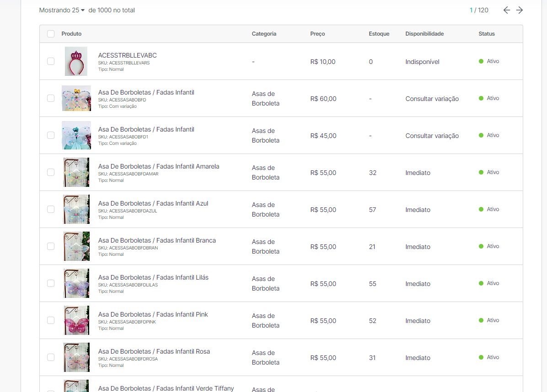Select checkbox for Fadas Infantil Branca

[x=51, y=246]
